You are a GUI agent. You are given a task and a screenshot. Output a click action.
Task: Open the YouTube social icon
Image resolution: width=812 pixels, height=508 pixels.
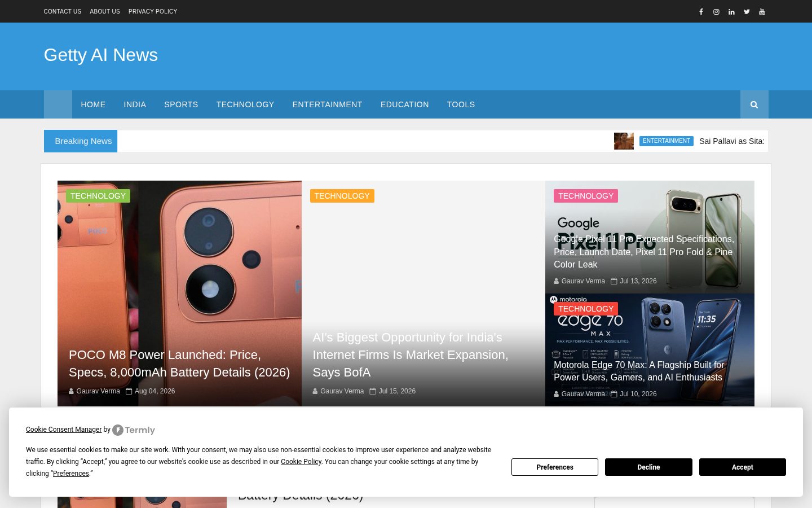(762, 11)
